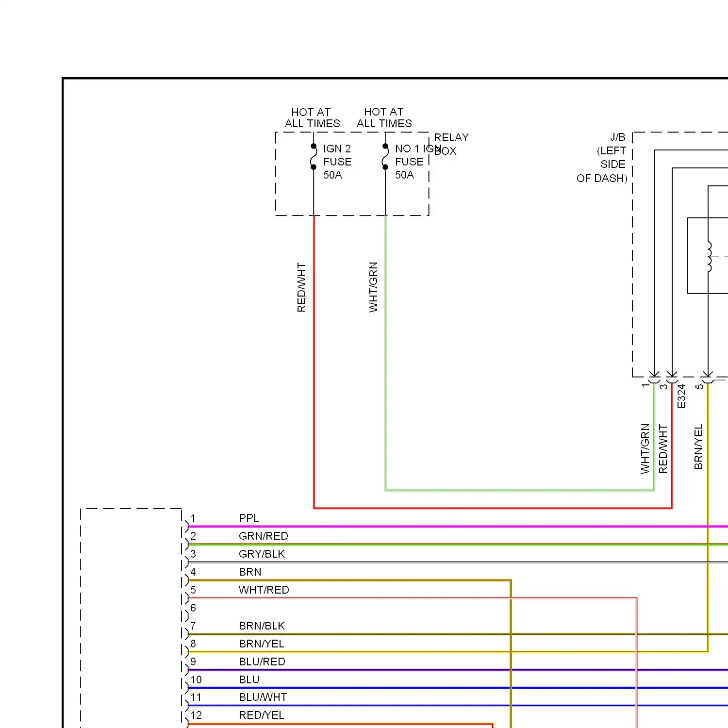The height and width of the screenshot is (728, 728).
Task: Select the BLU/RED wire label
Action: pyautogui.click(x=262, y=662)
